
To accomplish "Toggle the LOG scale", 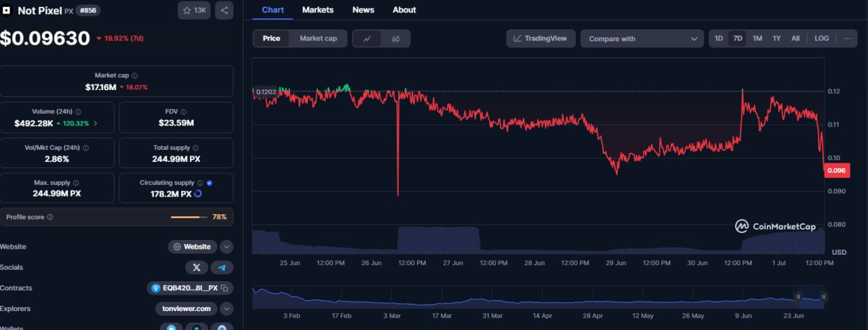I will 821,39.
